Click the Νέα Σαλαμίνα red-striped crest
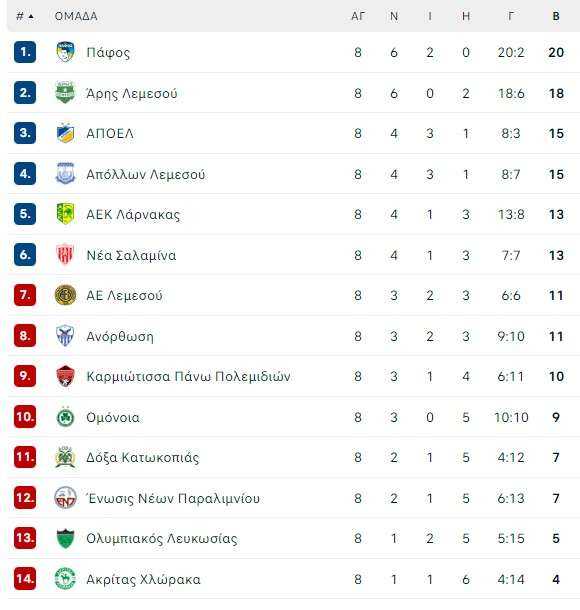The height and width of the screenshot is (610, 580). (65, 255)
